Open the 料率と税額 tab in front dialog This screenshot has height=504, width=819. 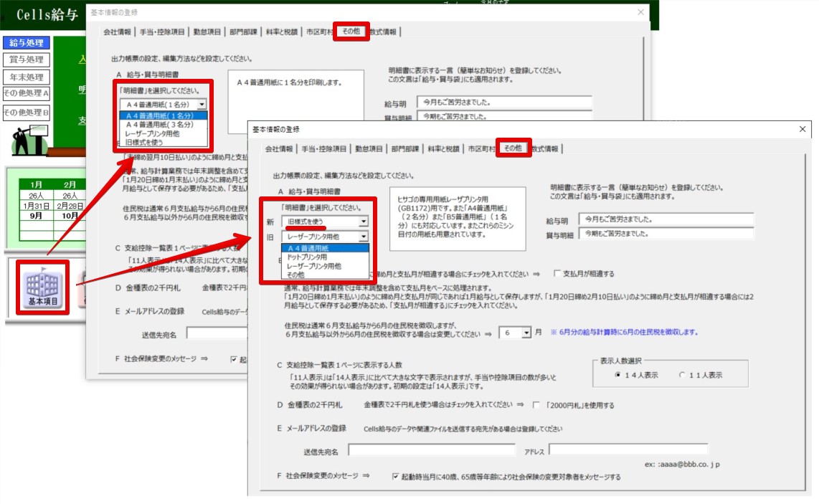point(443,149)
